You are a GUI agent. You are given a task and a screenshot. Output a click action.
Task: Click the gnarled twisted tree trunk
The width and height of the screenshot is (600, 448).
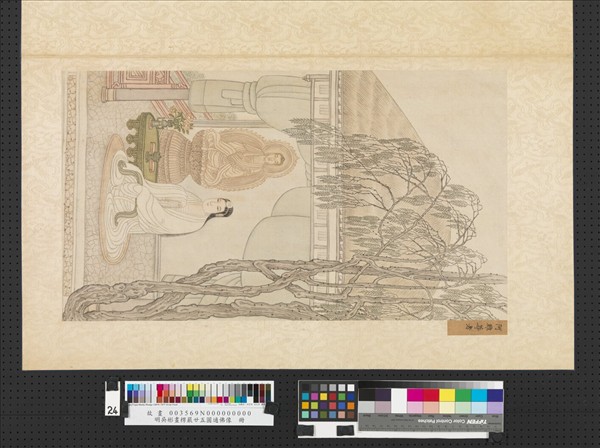[200, 285]
